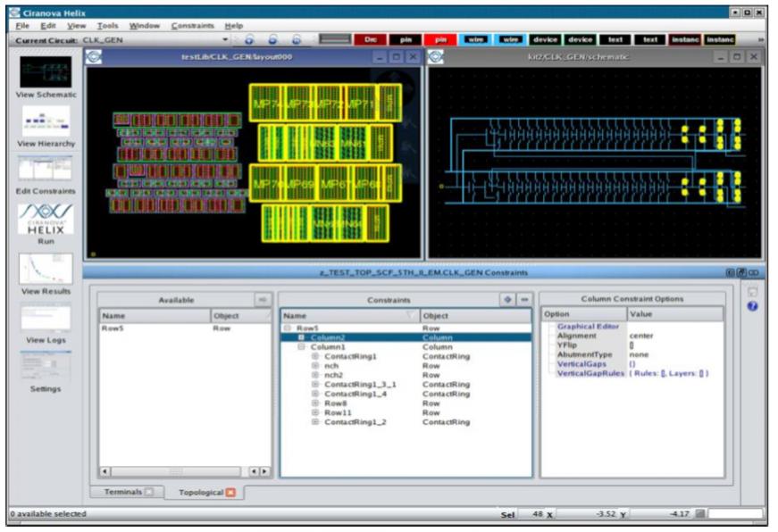Click the Value column header in options
778x532 pixels.
pyautogui.click(x=674, y=314)
